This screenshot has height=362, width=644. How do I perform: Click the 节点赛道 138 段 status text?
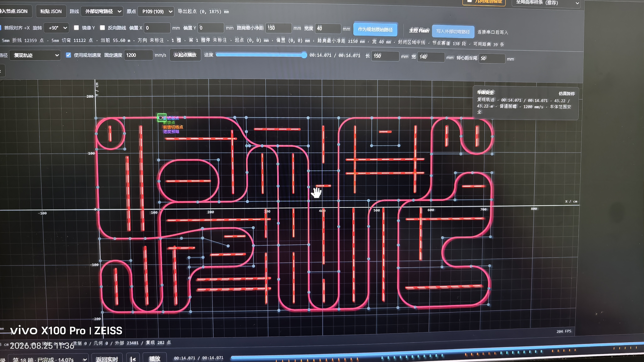[449, 43]
